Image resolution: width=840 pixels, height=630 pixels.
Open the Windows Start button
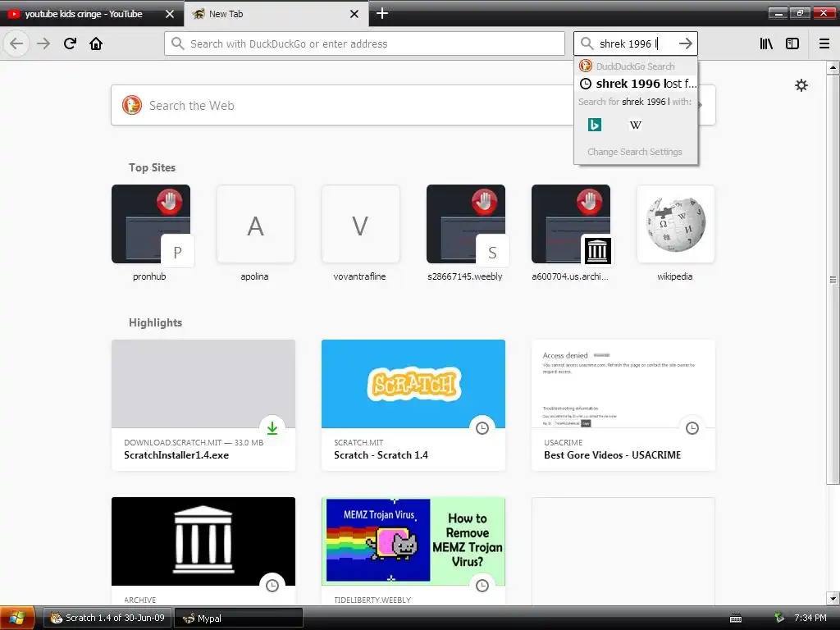tap(17, 618)
